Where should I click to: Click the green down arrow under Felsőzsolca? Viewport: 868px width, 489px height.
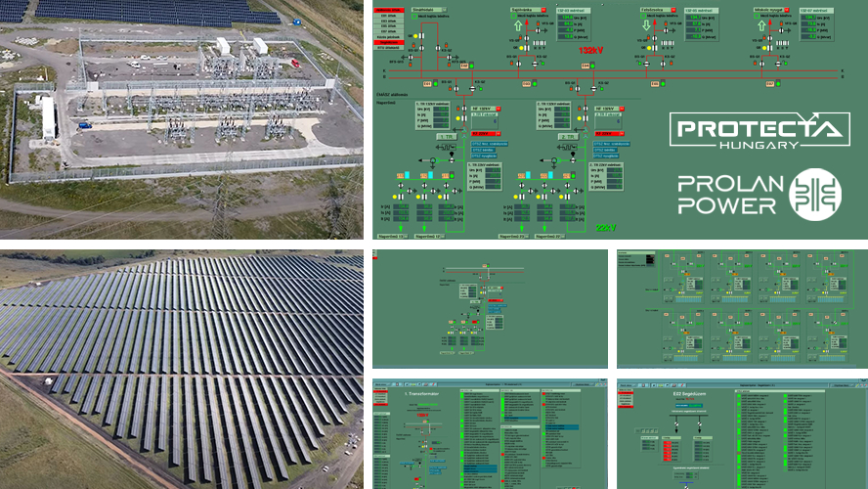click(x=646, y=25)
